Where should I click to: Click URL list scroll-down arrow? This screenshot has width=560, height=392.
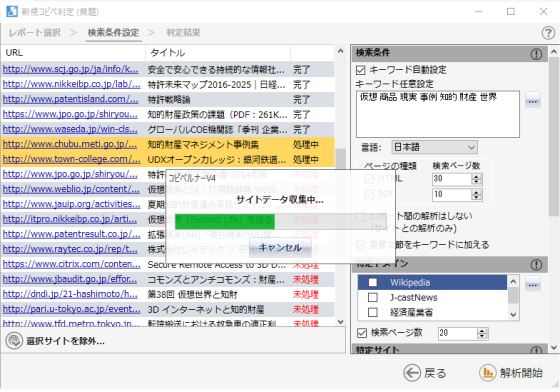pyautogui.click(x=340, y=322)
